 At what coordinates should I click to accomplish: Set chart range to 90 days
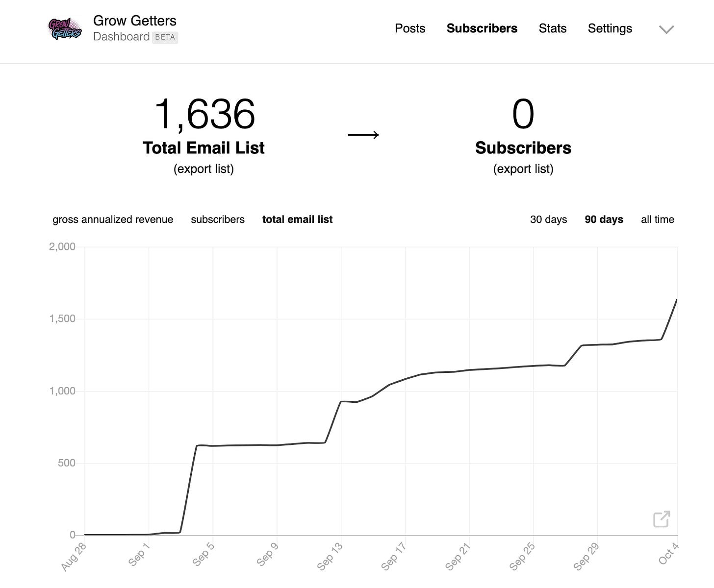click(604, 220)
